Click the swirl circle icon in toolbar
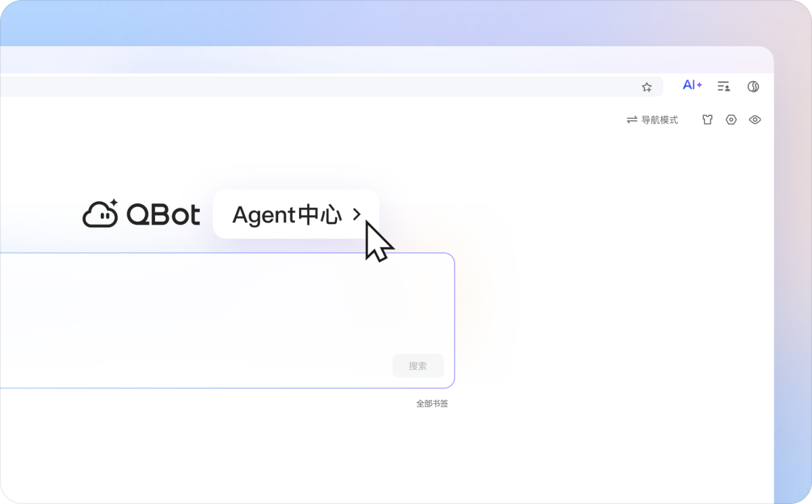Image resolution: width=812 pixels, height=504 pixels. (753, 86)
